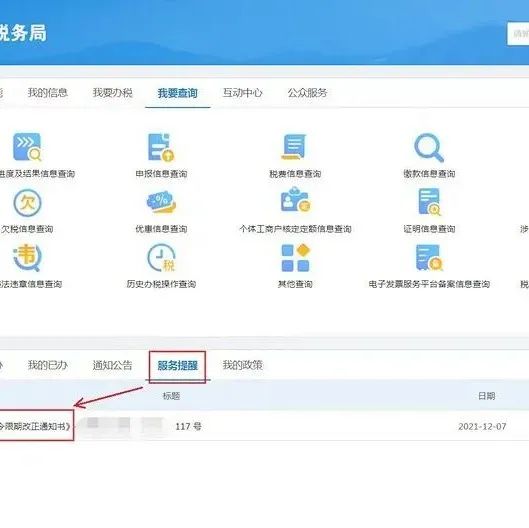This screenshot has width=529, height=528.
Task: Click 优惠信息查询 label text
Action: [x=161, y=229]
